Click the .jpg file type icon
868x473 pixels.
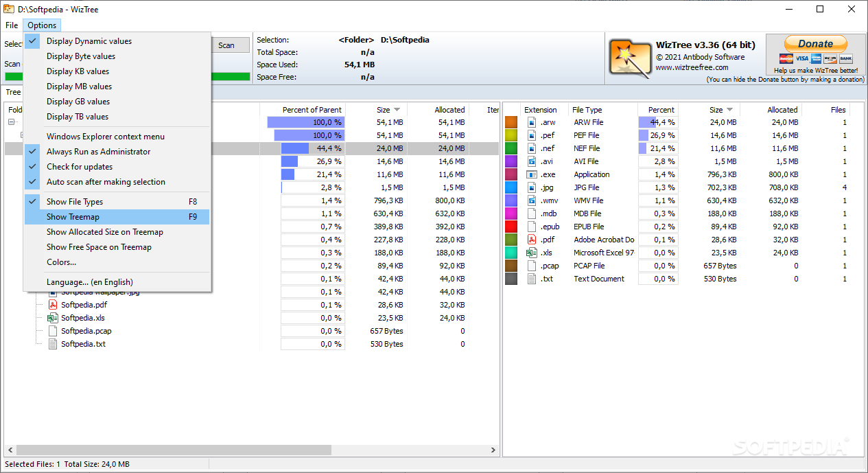click(531, 187)
